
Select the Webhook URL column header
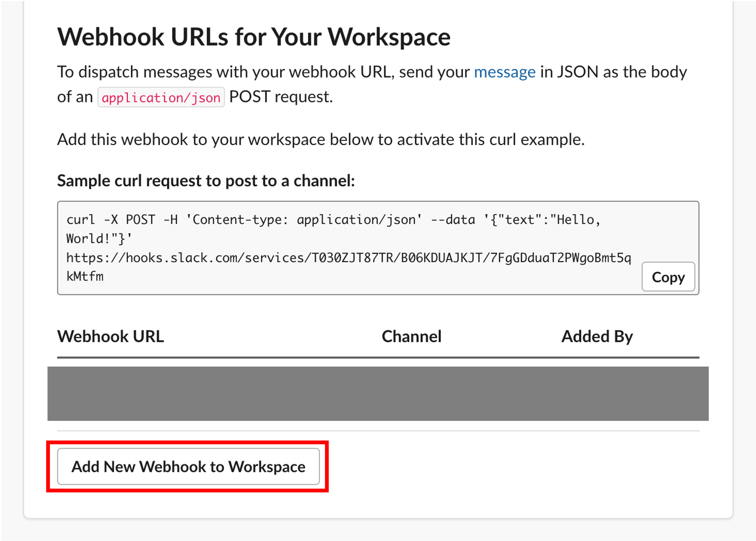click(110, 336)
